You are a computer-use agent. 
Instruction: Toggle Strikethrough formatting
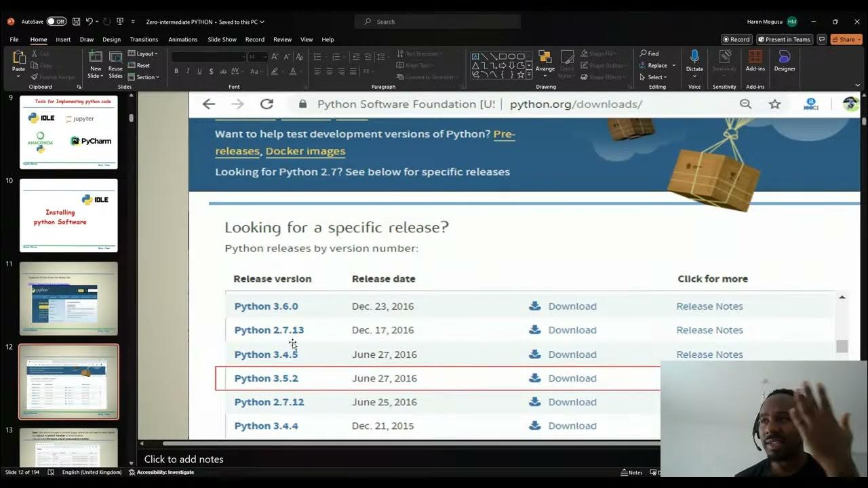point(224,71)
